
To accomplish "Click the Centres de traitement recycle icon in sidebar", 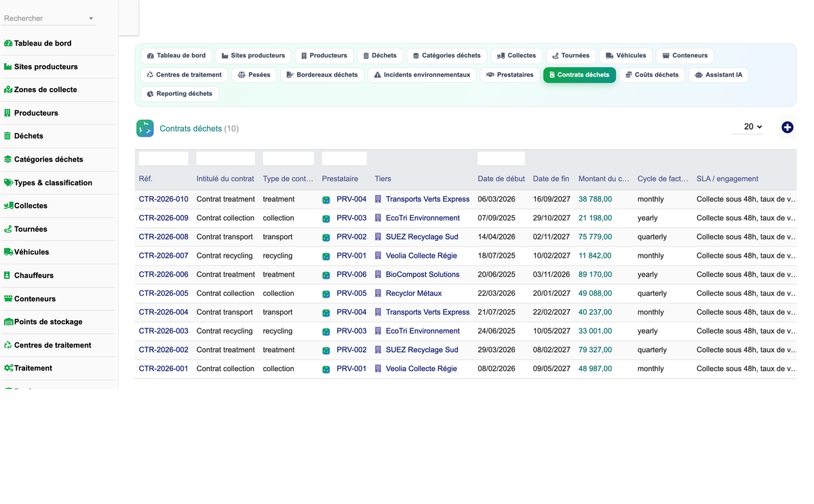I will [8, 345].
